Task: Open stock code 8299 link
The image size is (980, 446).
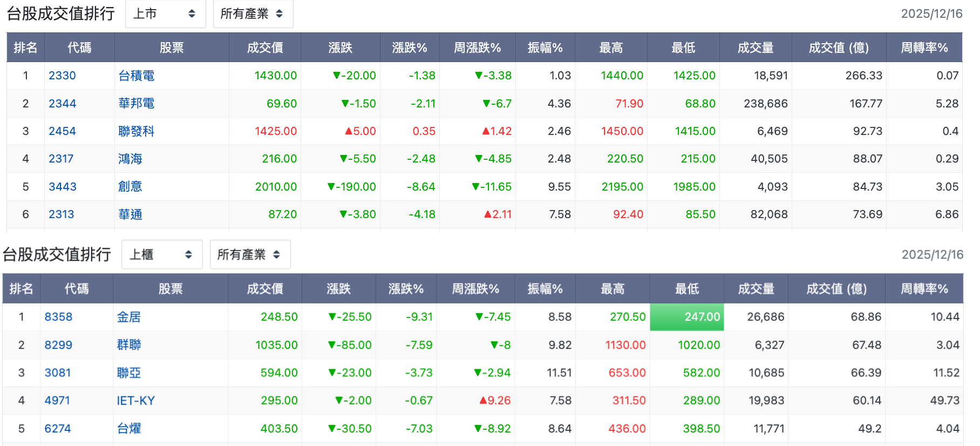Action: 58,345
